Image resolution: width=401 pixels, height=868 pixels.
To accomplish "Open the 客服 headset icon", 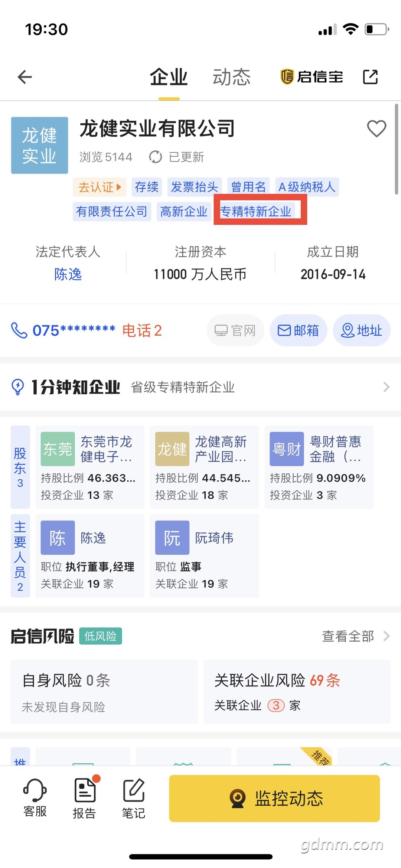I will (x=35, y=789).
